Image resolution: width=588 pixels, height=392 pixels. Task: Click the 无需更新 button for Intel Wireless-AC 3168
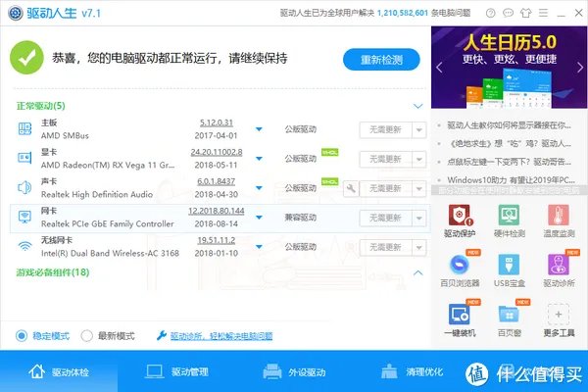pyautogui.click(x=385, y=247)
